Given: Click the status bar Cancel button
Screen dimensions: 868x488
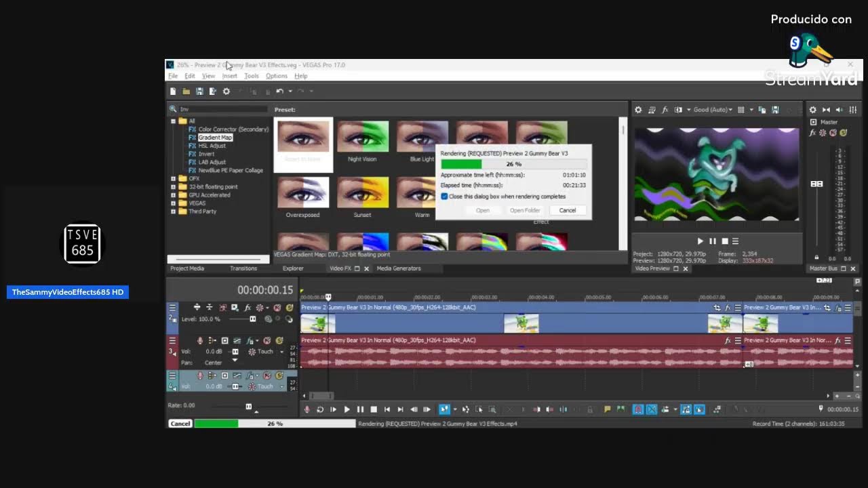Looking at the screenshot, I should [x=180, y=424].
